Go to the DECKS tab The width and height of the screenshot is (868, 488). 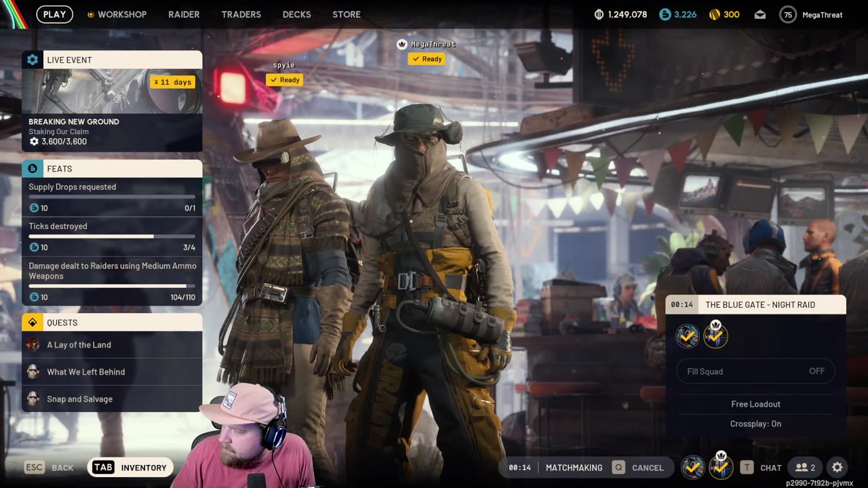(x=296, y=14)
